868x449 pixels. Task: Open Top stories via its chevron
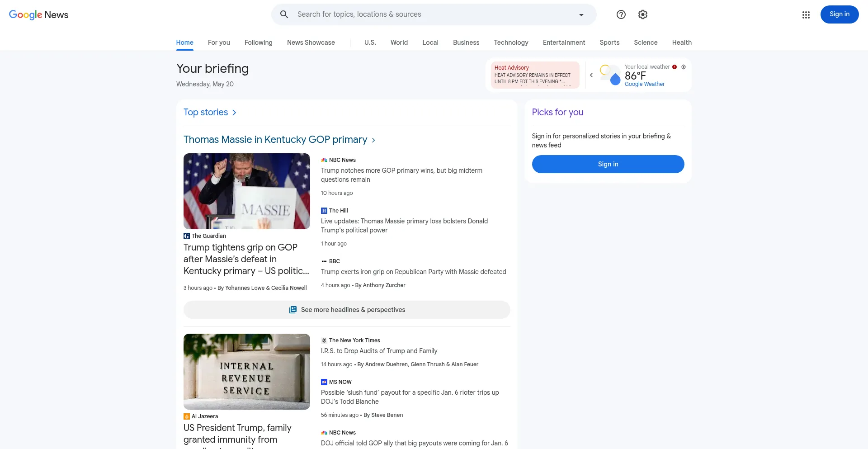coord(234,113)
